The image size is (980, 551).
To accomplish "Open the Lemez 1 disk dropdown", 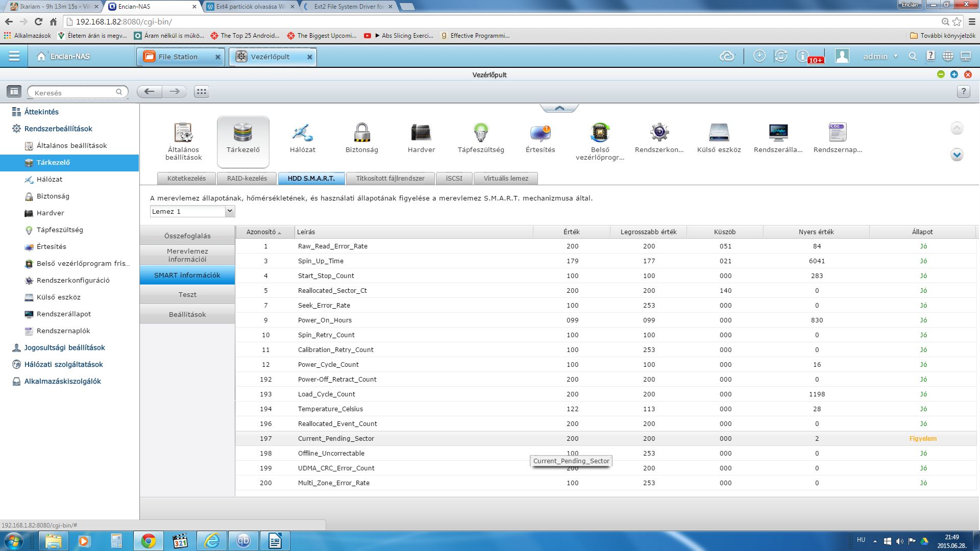I will pyautogui.click(x=192, y=211).
